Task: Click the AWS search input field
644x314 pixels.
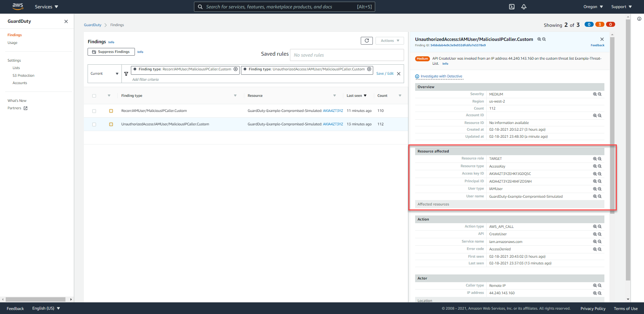Action: [285, 7]
